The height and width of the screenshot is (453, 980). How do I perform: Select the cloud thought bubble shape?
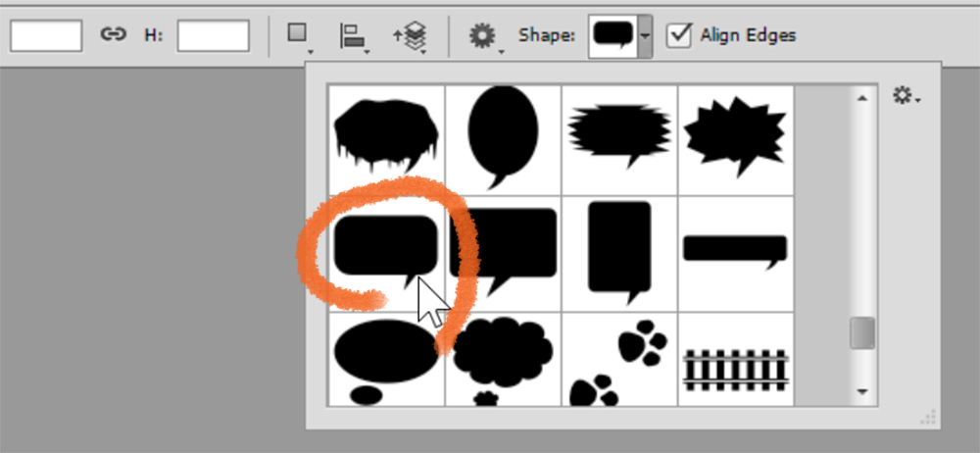pos(503,359)
